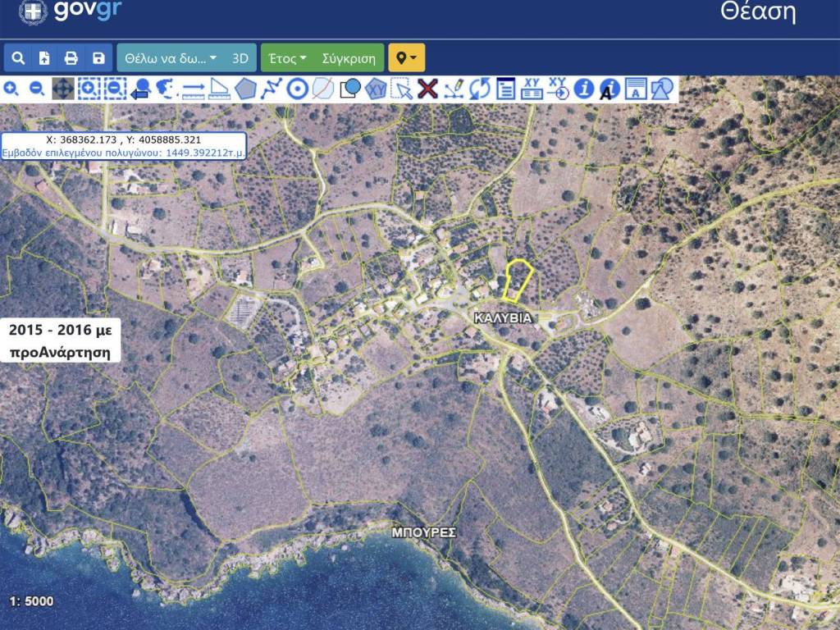
Task: Toggle 3D view mode
Action: [240, 58]
